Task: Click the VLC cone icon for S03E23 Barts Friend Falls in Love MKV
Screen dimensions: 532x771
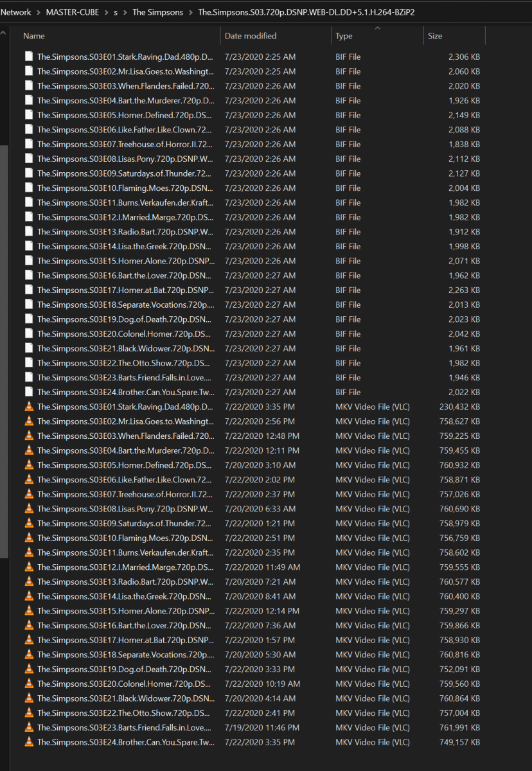Action: tap(29, 727)
